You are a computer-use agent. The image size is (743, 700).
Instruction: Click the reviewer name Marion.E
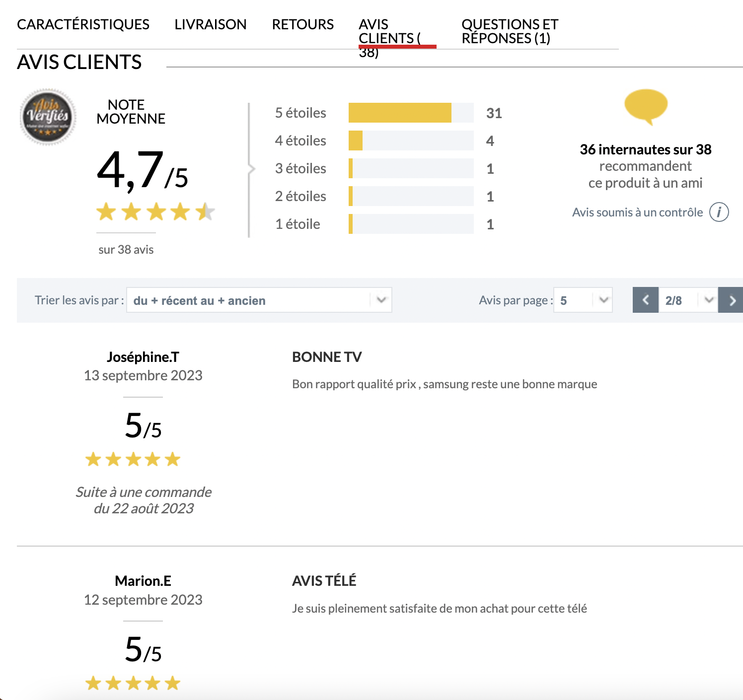[x=143, y=580]
